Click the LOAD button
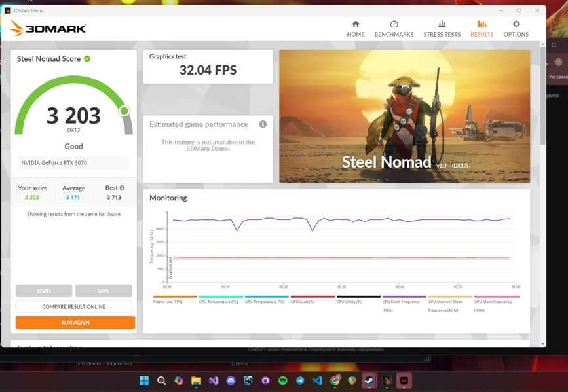568x392 pixels. point(44,291)
